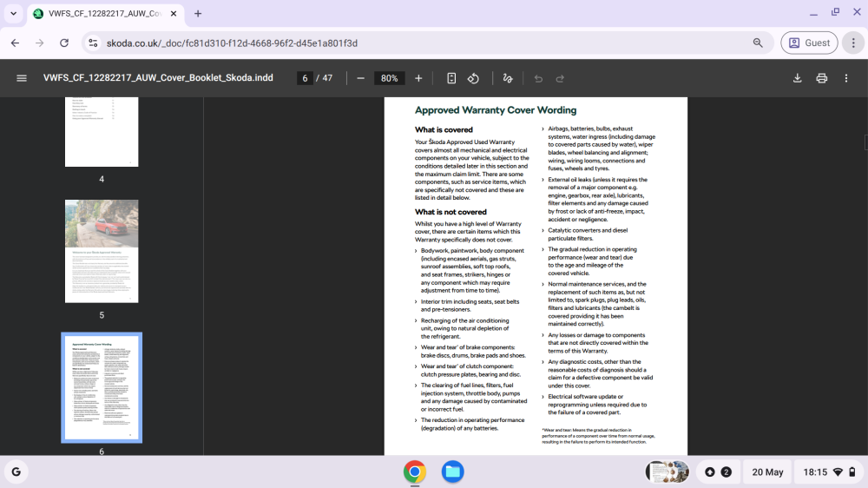
Task: Click the undo arrow in PDF toolbar
Action: click(x=538, y=78)
